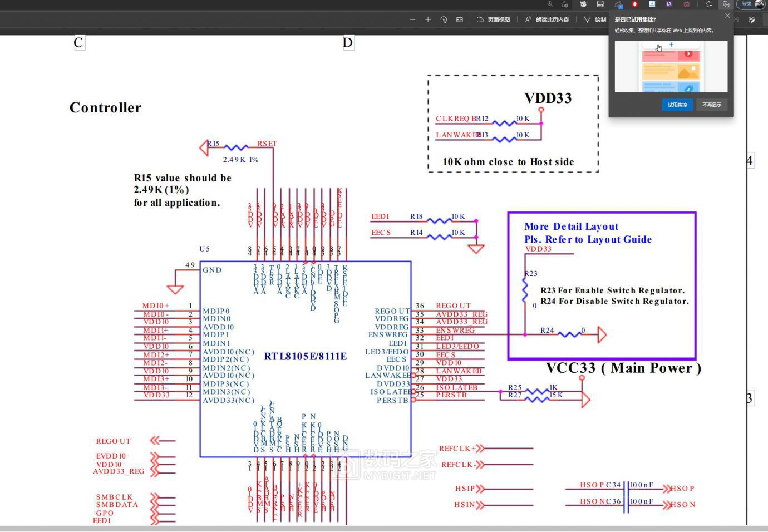Open 页面视图 page view
The image size is (768, 532).
click(x=494, y=19)
